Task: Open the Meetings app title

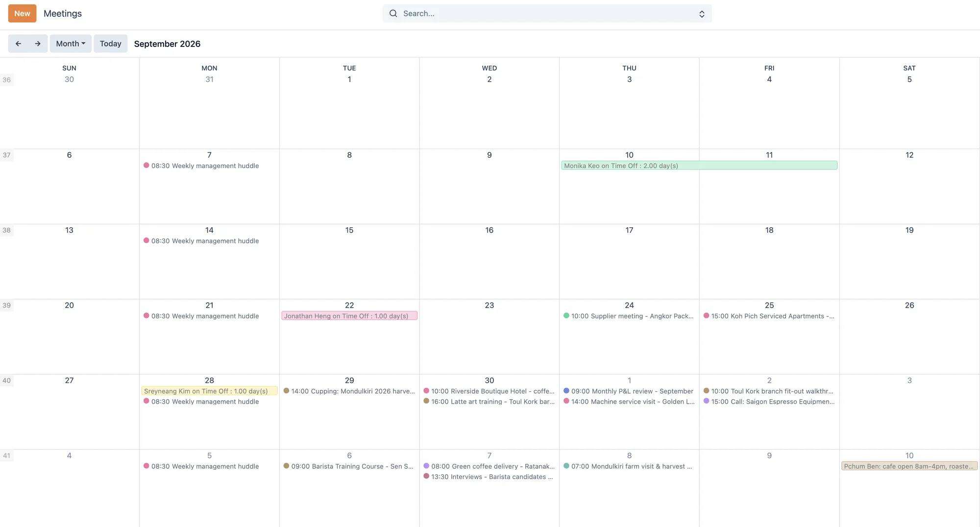Action: [x=63, y=14]
